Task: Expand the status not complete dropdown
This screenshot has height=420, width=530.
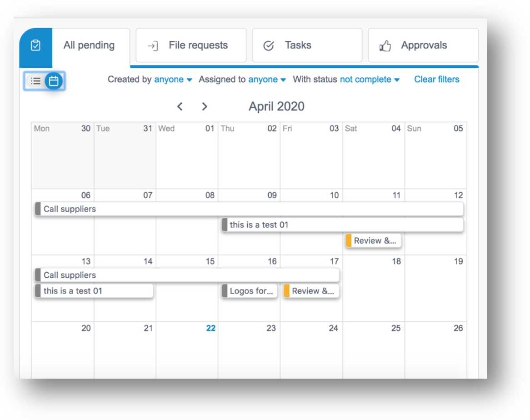Action: (370, 80)
